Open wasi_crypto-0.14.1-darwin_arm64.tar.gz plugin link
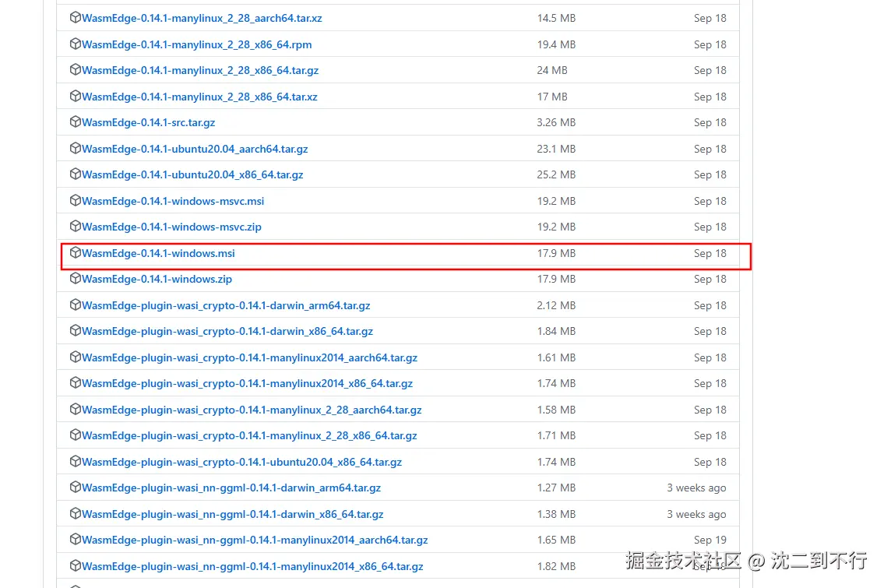Screen dimensions: 884x588 (x=226, y=305)
